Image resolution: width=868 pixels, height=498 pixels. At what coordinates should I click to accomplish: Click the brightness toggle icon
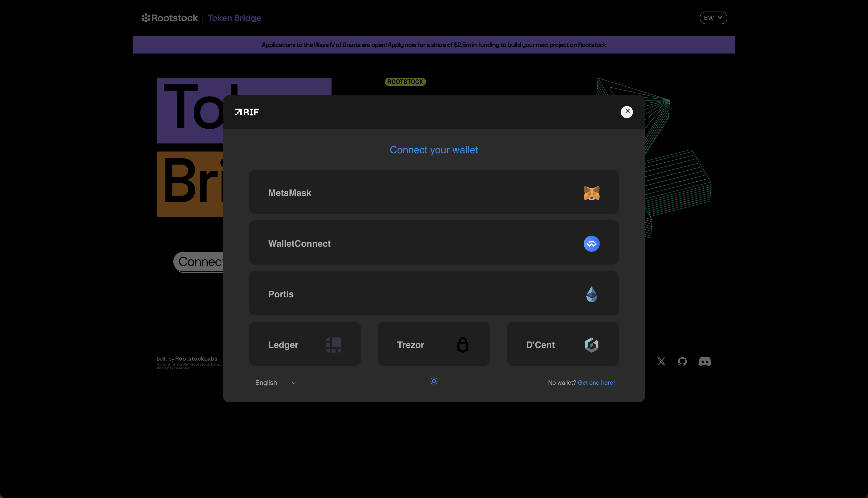(434, 381)
